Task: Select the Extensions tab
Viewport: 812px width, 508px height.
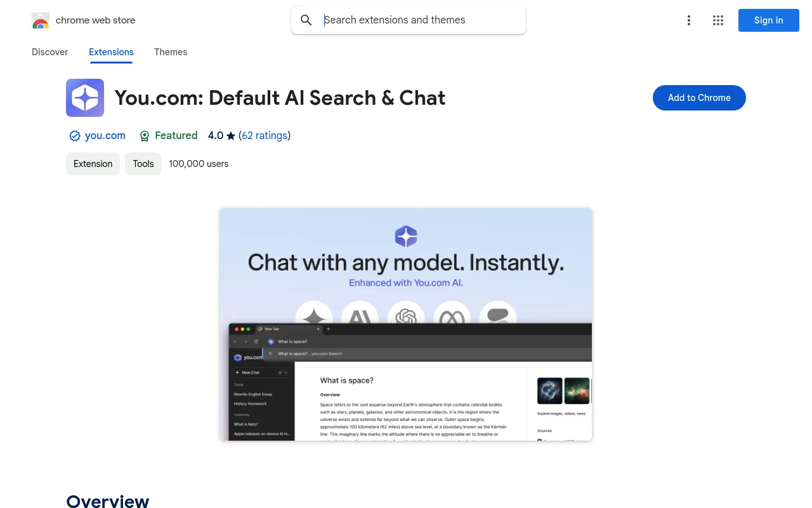Action: [x=111, y=52]
